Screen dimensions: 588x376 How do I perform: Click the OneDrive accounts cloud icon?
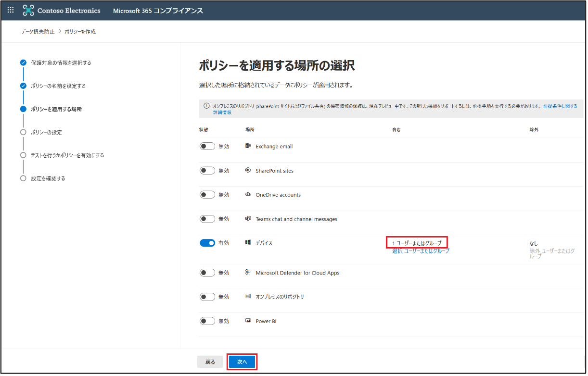tap(248, 194)
